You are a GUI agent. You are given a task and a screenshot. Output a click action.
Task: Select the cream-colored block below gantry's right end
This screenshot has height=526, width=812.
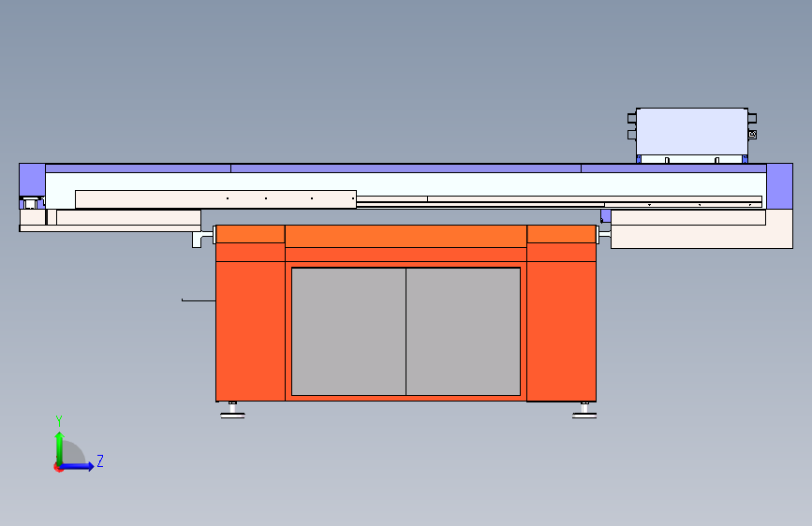pyautogui.click(x=701, y=228)
